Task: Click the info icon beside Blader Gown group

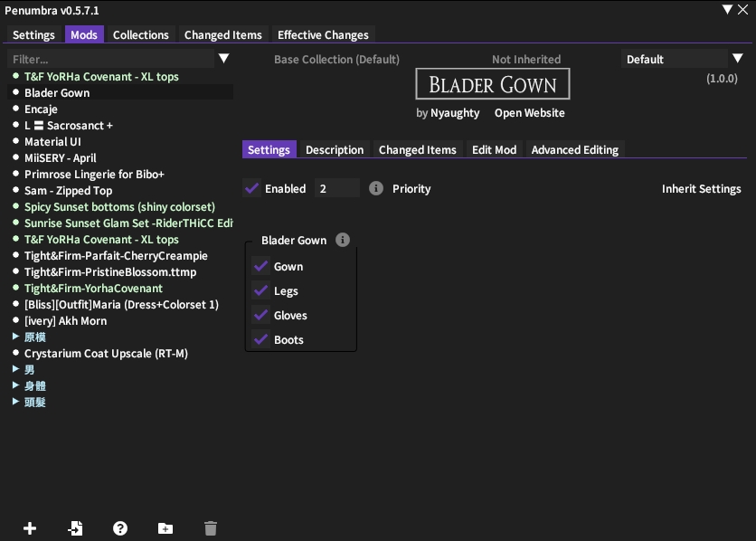Action: (342, 240)
